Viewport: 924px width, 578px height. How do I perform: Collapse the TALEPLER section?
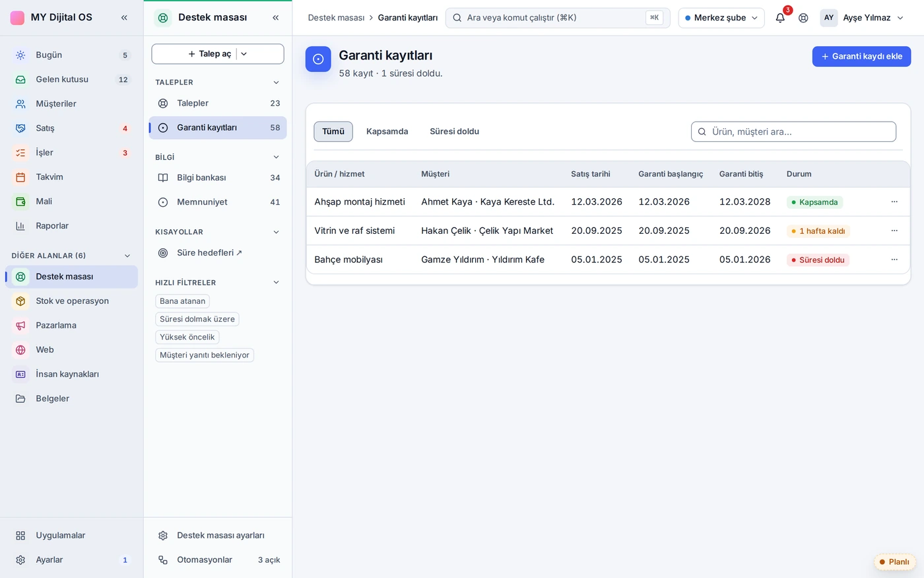(276, 83)
